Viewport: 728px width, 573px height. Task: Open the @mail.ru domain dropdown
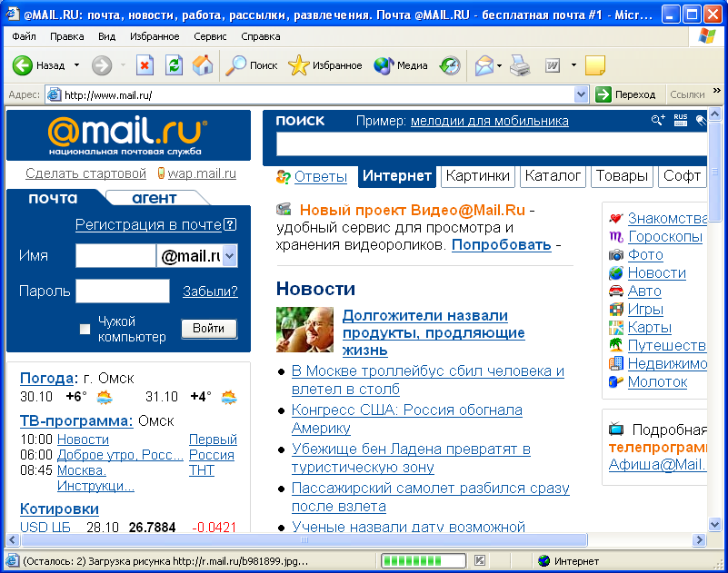[230, 256]
